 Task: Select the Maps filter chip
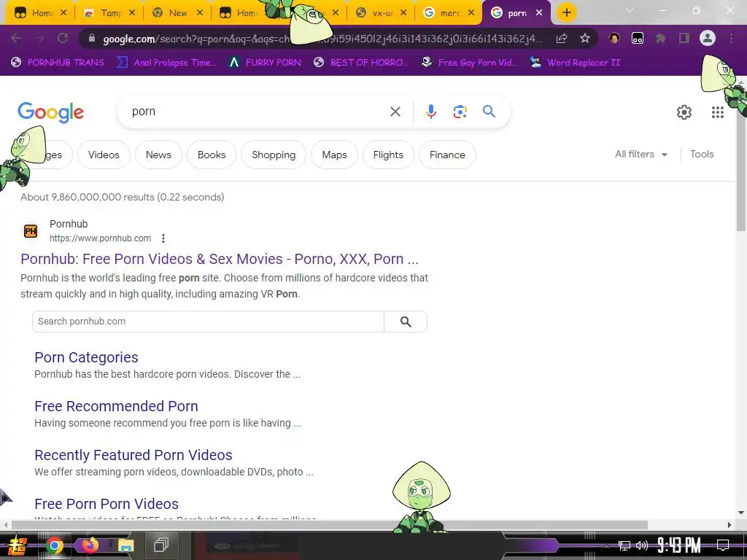click(334, 155)
